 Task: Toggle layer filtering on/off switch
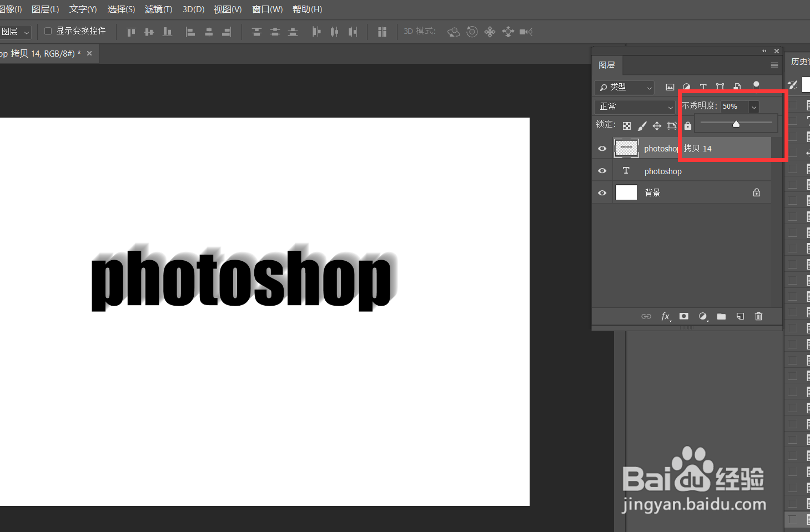(x=756, y=84)
